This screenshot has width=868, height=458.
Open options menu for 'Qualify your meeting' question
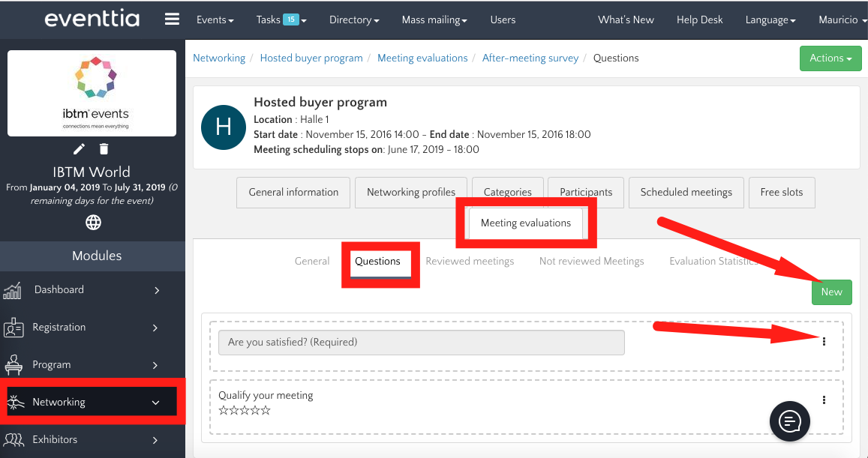click(x=824, y=400)
